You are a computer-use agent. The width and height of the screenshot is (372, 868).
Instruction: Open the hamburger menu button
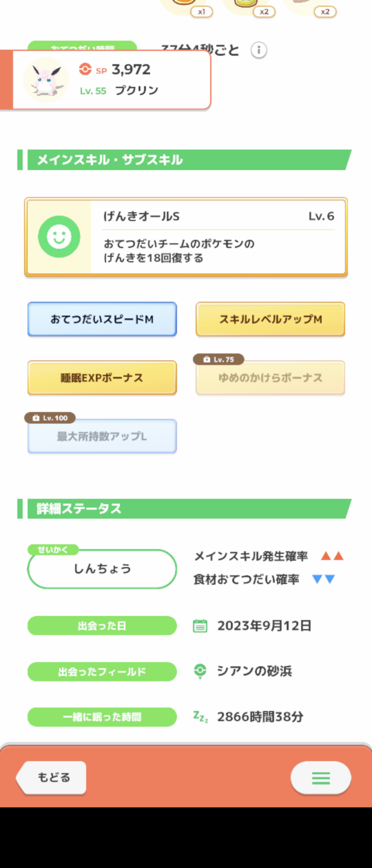pyautogui.click(x=321, y=778)
